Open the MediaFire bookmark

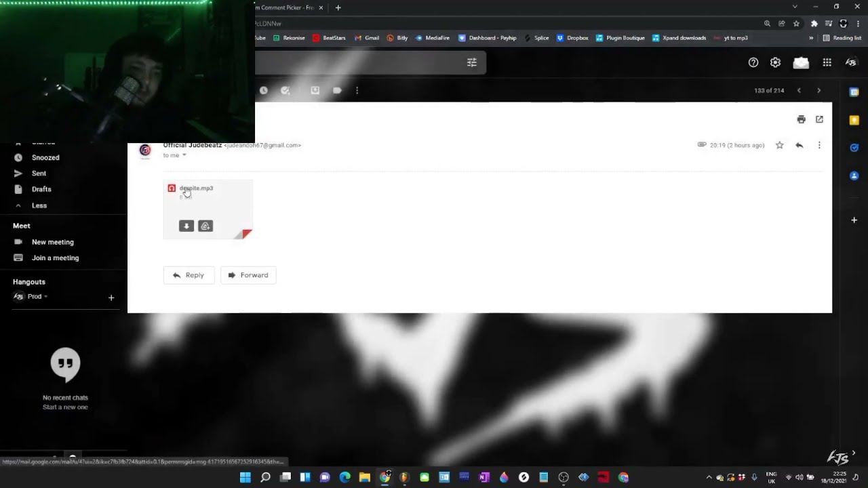point(433,38)
